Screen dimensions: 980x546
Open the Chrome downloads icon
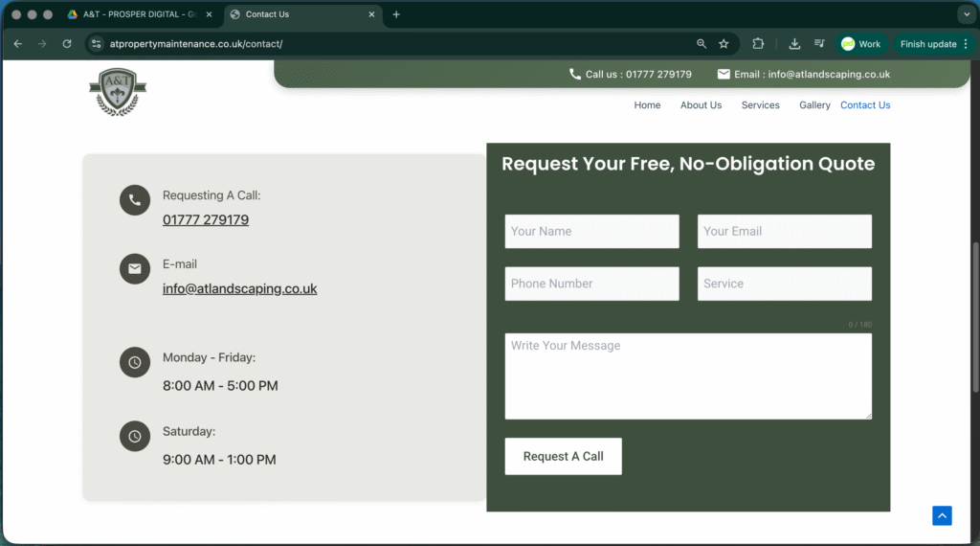[794, 44]
